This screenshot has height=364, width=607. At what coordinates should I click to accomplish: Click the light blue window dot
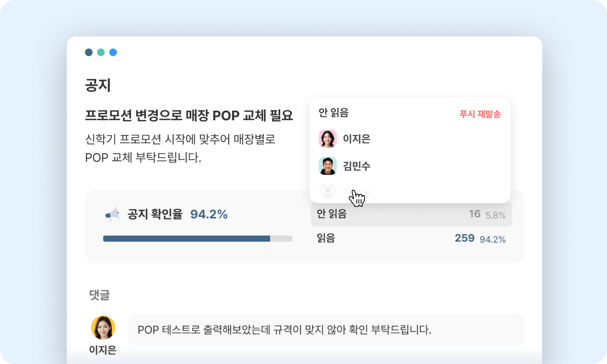pos(113,52)
